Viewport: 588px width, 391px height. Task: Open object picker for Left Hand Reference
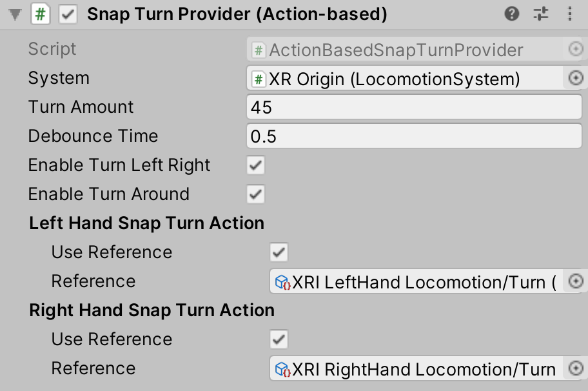[576, 281]
